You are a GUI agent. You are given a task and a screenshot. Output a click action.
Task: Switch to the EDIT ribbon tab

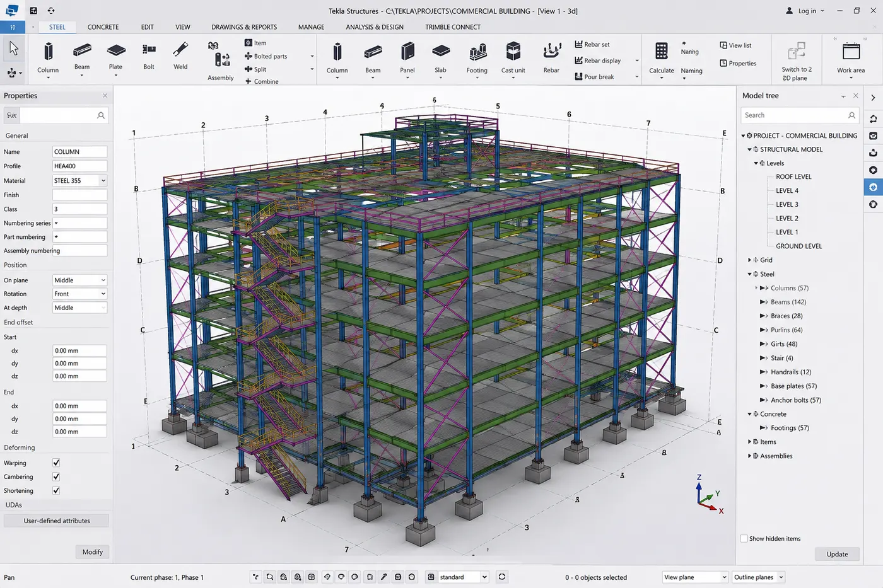tap(147, 27)
